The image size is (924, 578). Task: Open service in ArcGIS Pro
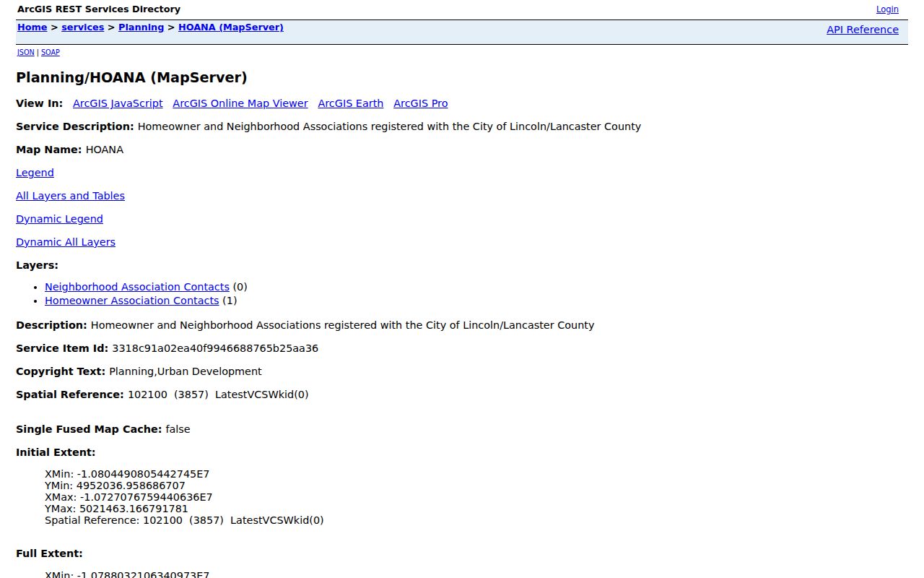pyautogui.click(x=421, y=103)
